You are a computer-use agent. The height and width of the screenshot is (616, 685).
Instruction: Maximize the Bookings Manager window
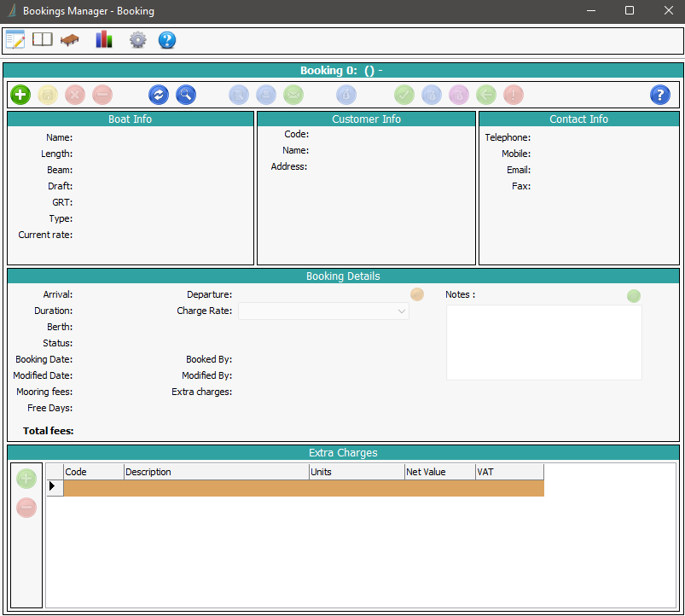click(630, 10)
